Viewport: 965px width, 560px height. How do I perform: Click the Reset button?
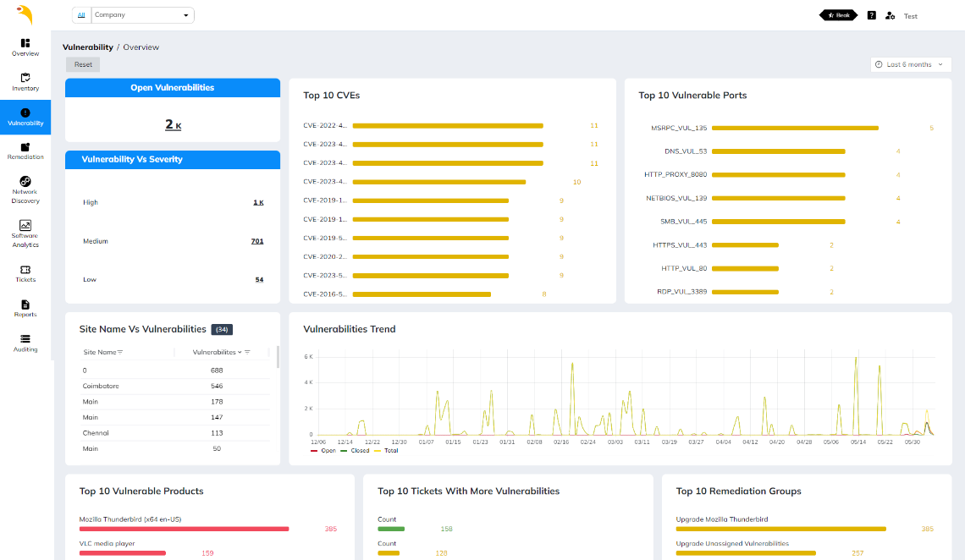point(82,64)
